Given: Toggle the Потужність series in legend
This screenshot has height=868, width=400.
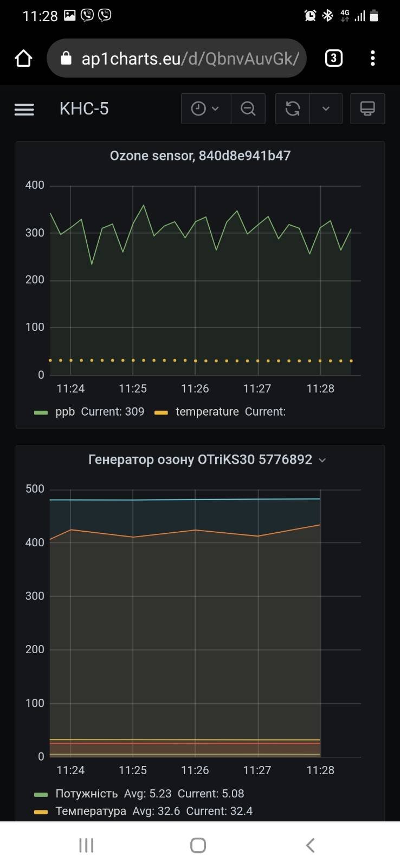Looking at the screenshot, I should point(86,794).
